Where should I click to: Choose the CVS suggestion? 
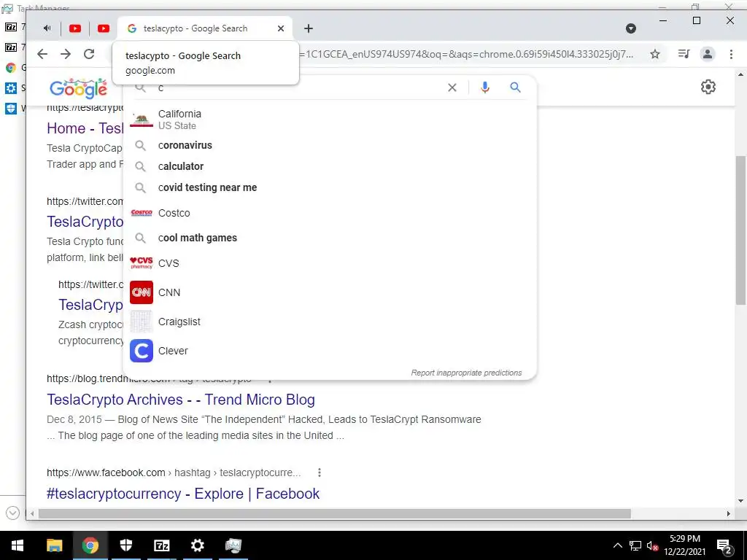330,263
